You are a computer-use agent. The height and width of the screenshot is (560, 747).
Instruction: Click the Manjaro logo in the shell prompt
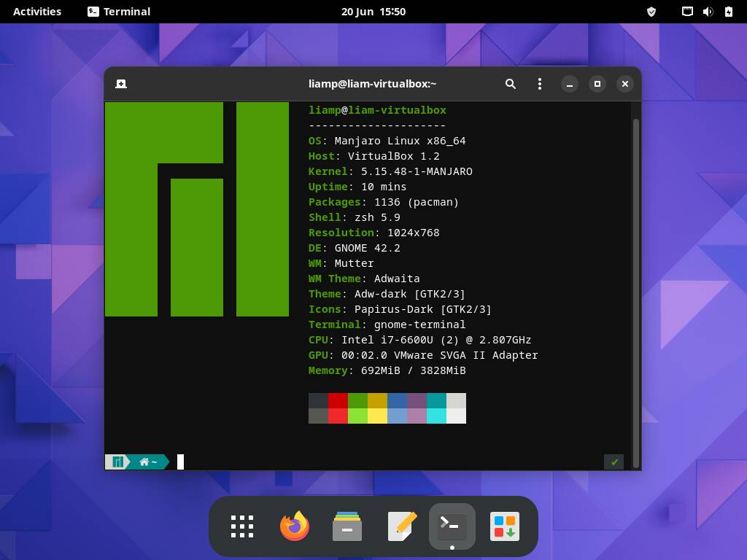(x=117, y=462)
